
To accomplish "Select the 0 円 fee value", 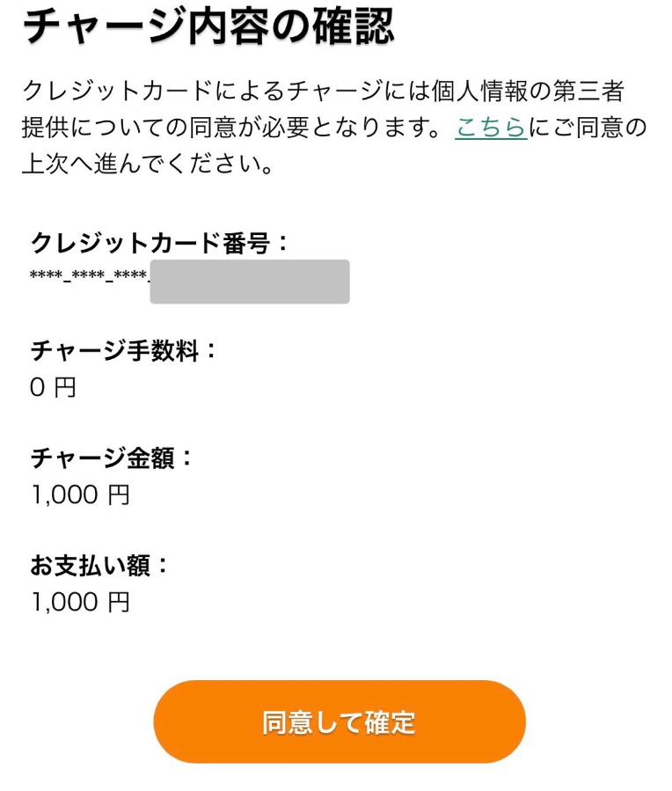I will [x=53, y=387].
